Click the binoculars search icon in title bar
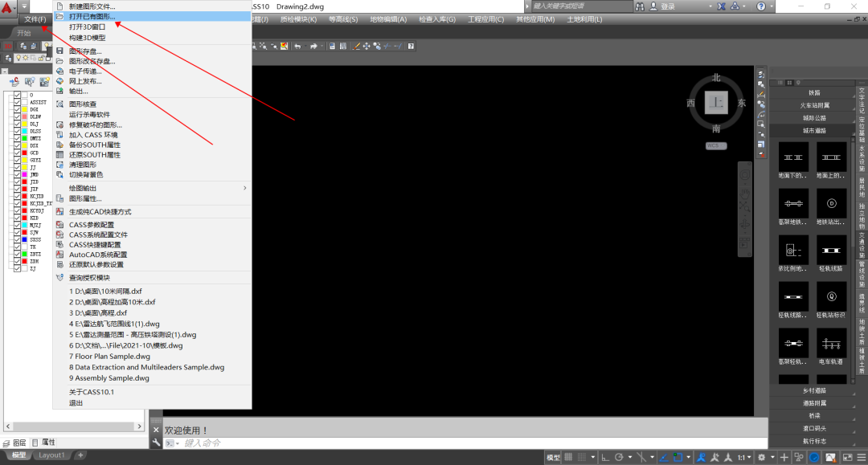The width and height of the screenshot is (868, 465). pos(640,6)
